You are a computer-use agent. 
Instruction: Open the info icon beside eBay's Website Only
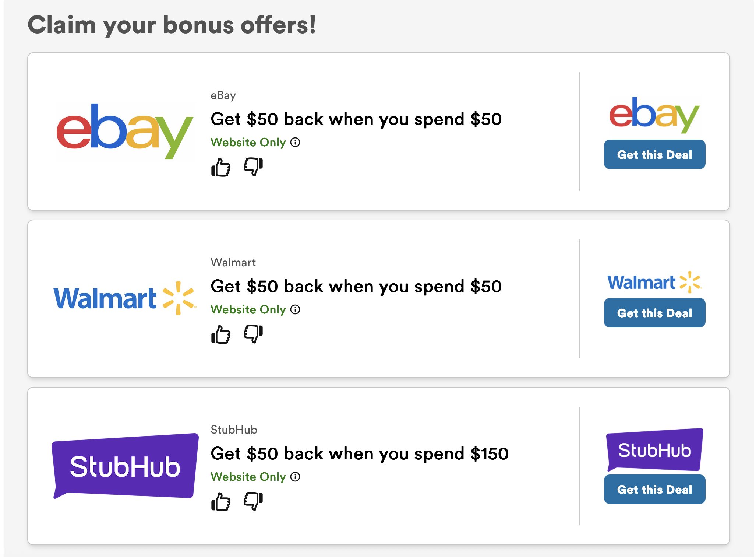click(295, 142)
